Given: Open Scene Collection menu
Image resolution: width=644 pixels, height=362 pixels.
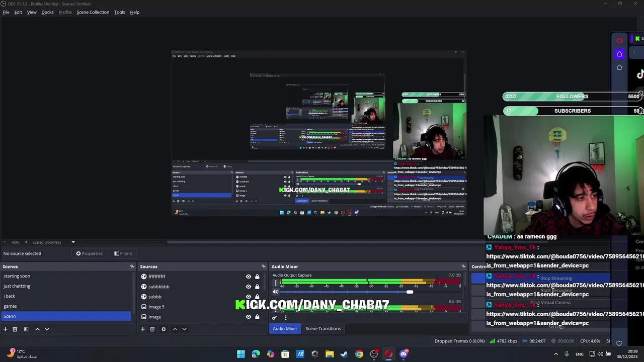Looking at the screenshot, I should click(93, 12).
